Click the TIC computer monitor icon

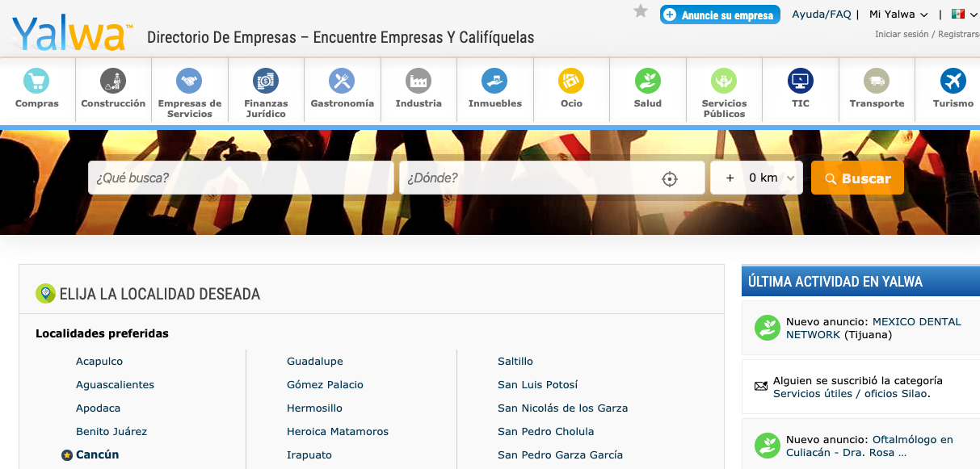pyautogui.click(x=801, y=81)
